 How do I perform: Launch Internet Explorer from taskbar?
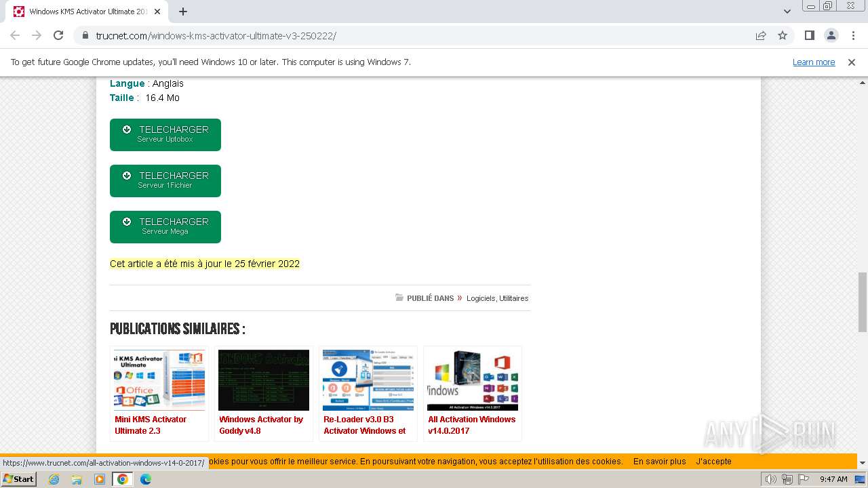coord(54,479)
